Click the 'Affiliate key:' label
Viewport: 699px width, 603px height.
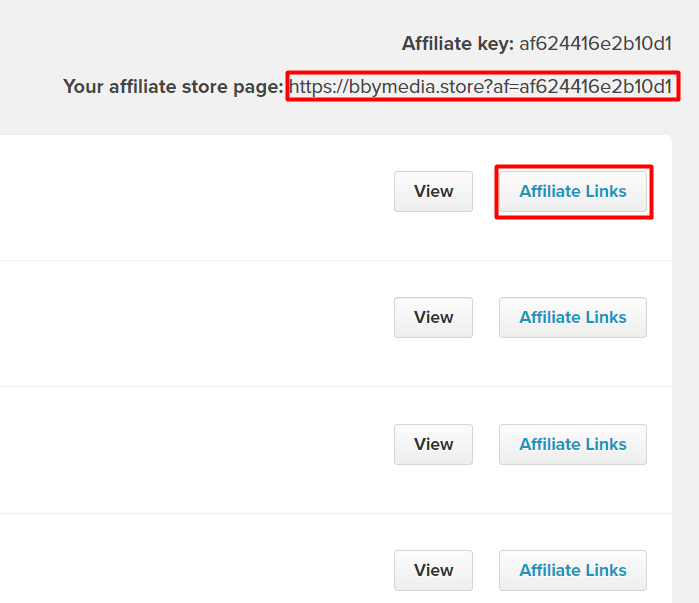coord(458,44)
